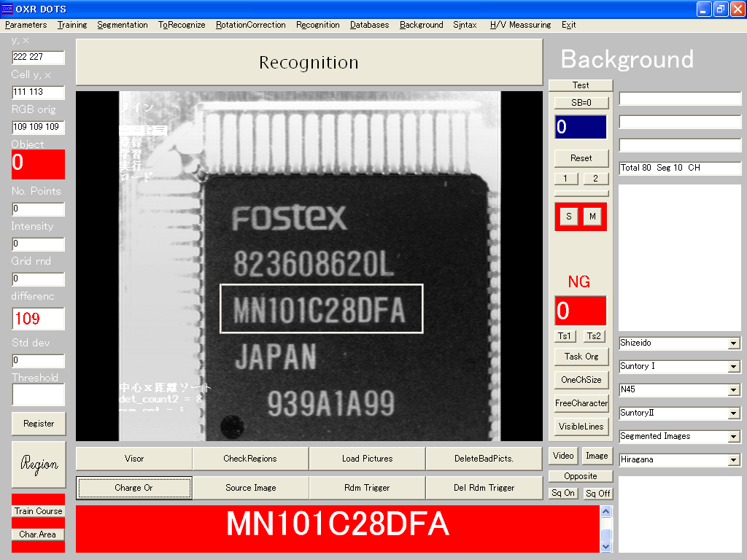Click the Del Rdm Trigger button

(484, 488)
